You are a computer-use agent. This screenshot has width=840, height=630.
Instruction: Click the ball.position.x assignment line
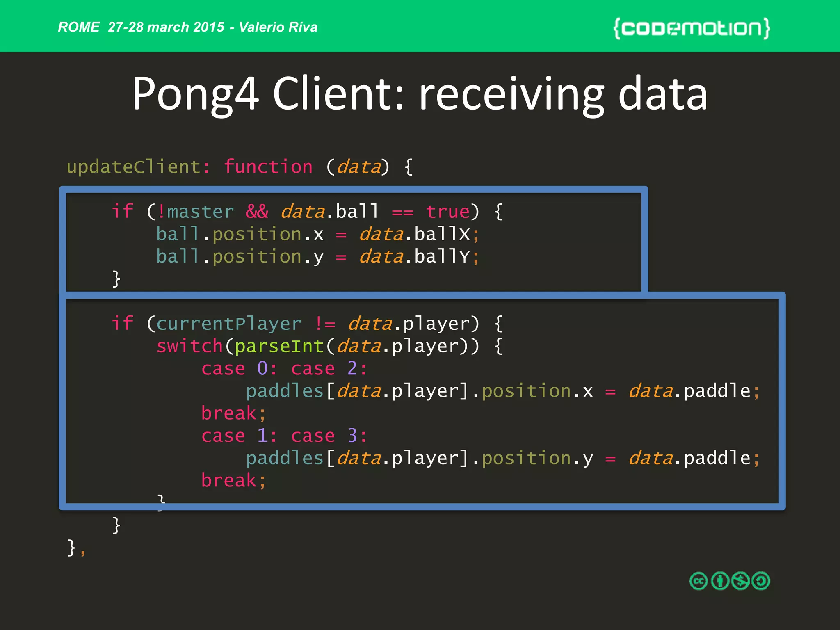coord(317,234)
